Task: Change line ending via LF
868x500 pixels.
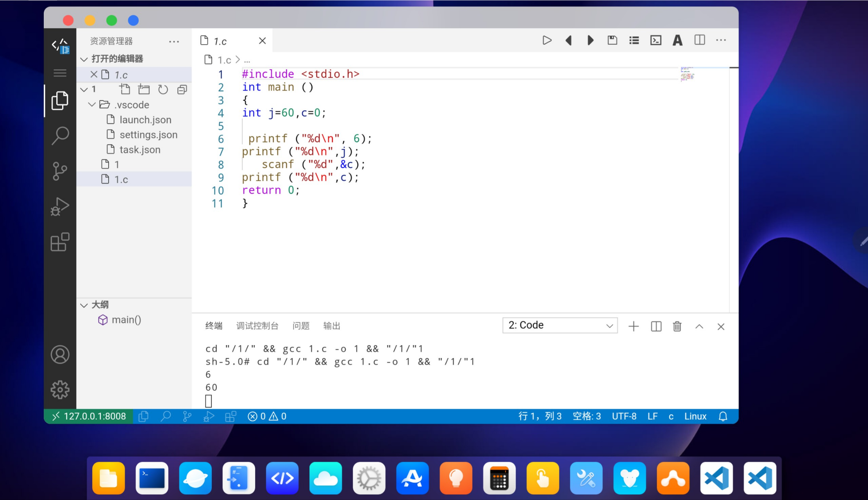Action: pos(652,416)
